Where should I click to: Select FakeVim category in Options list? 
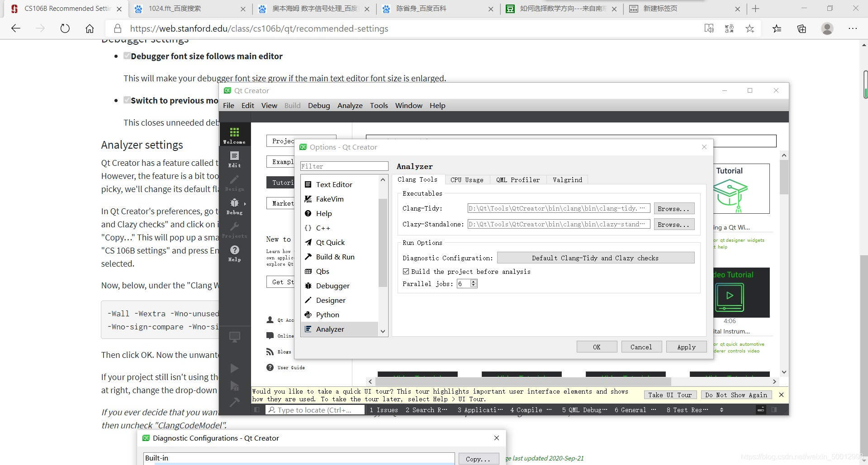(x=339, y=199)
